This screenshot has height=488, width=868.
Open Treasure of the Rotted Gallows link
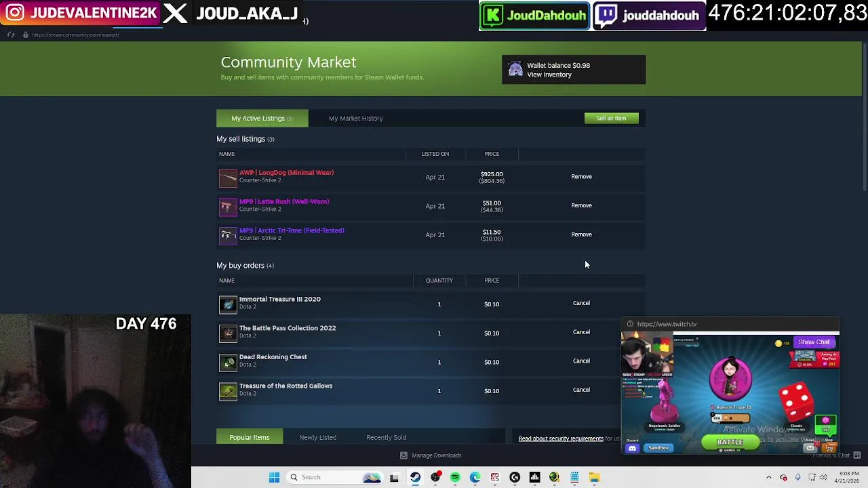click(285, 386)
